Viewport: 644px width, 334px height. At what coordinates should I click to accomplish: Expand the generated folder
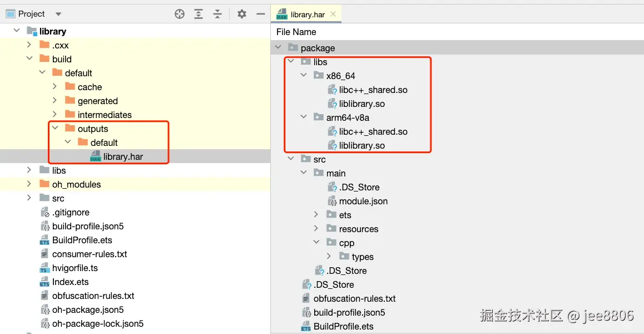pyautogui.click(x=55, y=101)
